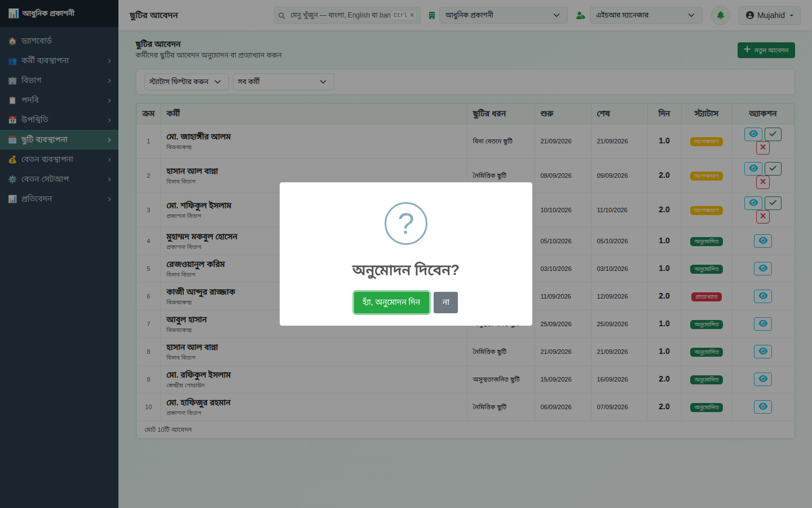Screen dimensions: 812x508
Task: View কাজী আব্দুর রাজ্জাক leave eye icon
Action: coord(763,296)
